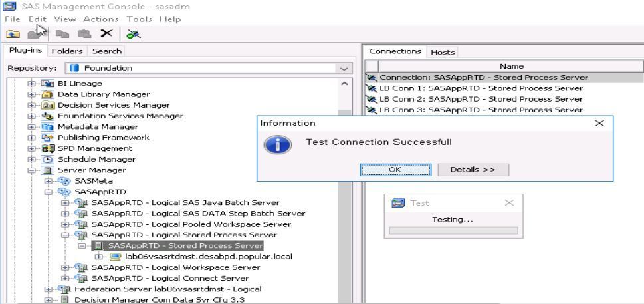This screenshot has width=644, height=304.
Task: Click the greyed-out Open toolbar icon
Action: [x=33, y=34]
